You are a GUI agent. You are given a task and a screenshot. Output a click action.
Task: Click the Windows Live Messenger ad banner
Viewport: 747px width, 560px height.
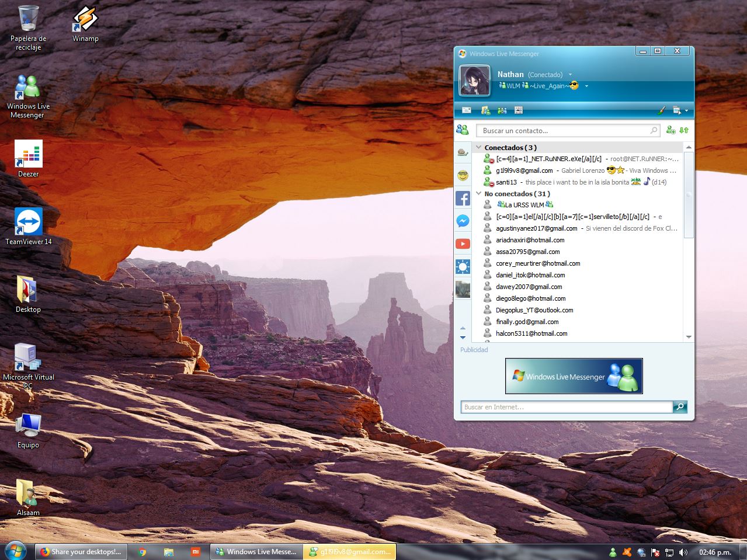pos(574,376)
